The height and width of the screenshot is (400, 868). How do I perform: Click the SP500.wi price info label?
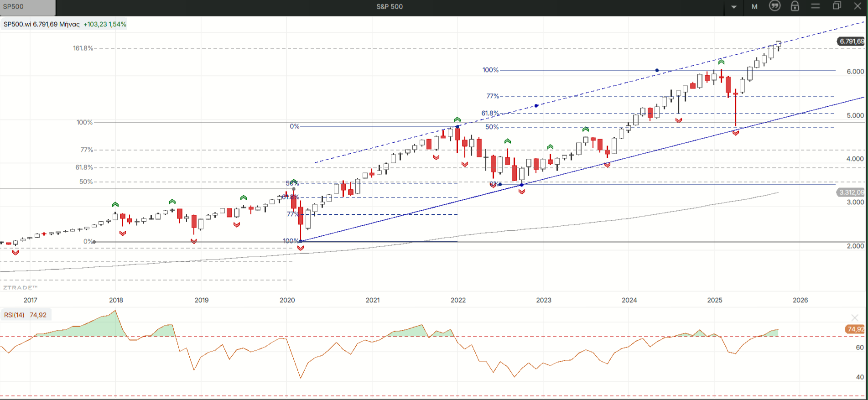64,24
